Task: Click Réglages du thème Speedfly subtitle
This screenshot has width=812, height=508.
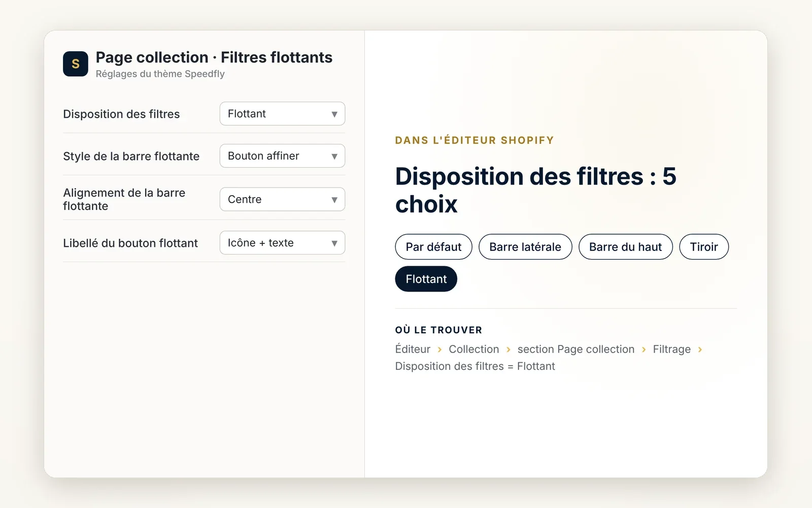Action: 160,74
